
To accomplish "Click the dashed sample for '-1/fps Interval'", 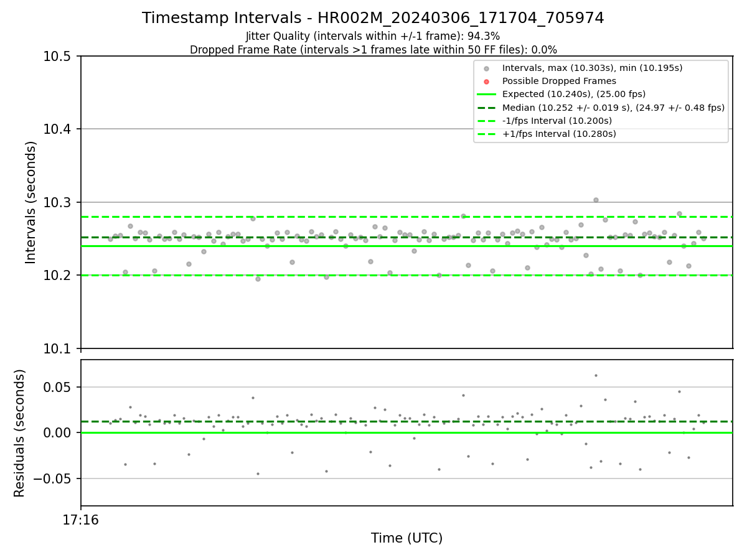I will point(487,121).
